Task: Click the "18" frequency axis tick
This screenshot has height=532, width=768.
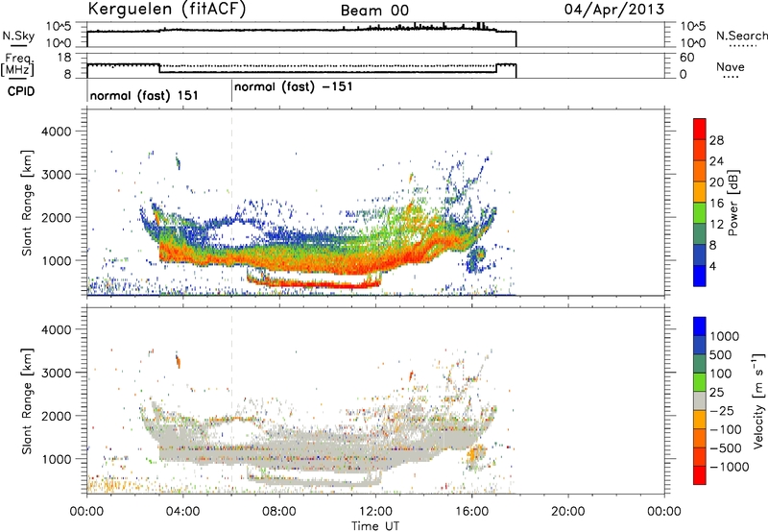Action: (63, 57)
